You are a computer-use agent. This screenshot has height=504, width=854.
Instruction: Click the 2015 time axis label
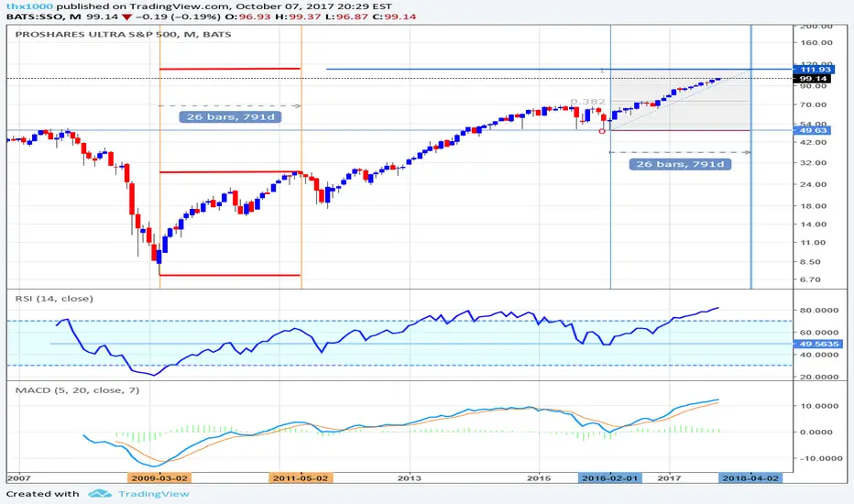[x=539, y=477]
